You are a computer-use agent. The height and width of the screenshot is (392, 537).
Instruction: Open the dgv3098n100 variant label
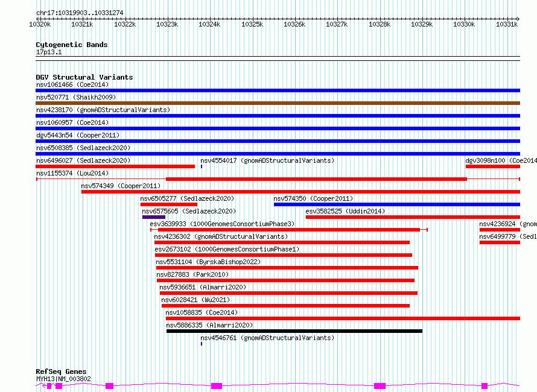[x=501, y=160]
